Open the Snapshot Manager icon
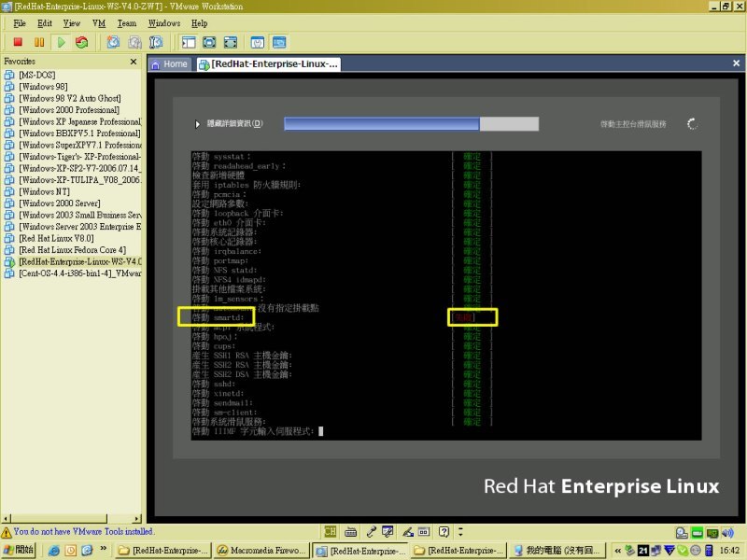This screenshot has height=560, width=747. (156, 42)
